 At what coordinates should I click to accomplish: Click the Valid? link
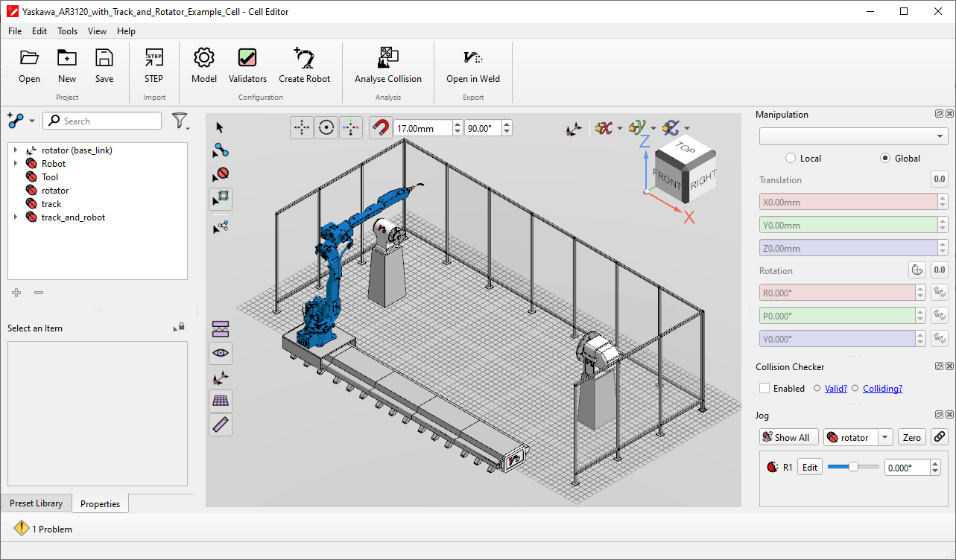coord(835,389)
